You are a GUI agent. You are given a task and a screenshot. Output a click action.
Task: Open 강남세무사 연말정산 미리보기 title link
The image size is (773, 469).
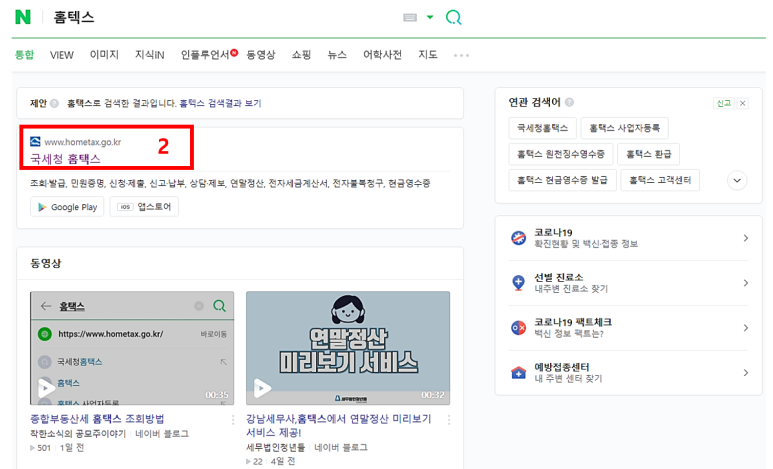339,426
